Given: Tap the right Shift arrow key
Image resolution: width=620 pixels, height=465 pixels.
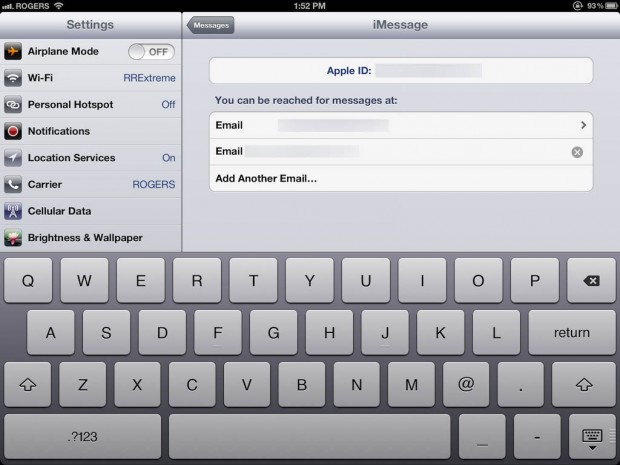Looking at the screenshot, I should (x=584, y=384).
